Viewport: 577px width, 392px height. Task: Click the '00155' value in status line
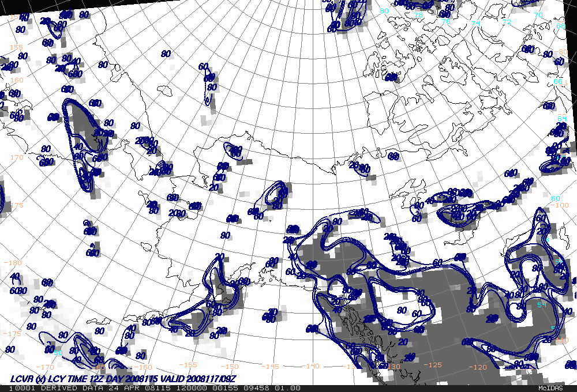[226, 388]
